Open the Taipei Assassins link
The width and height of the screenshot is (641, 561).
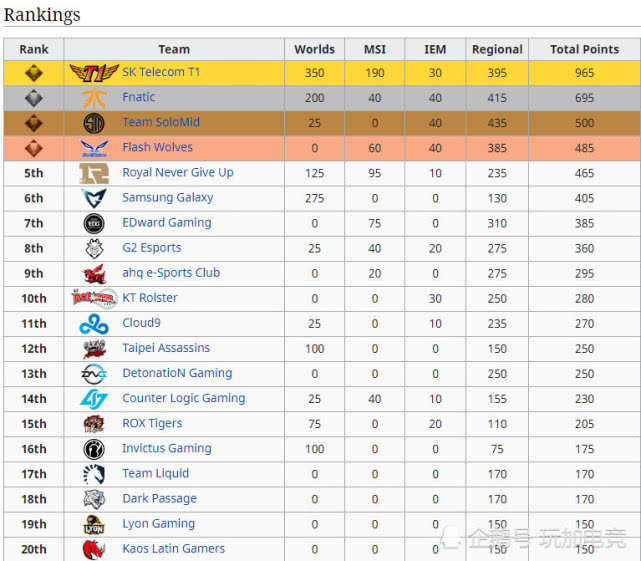[x=166, y=348]
